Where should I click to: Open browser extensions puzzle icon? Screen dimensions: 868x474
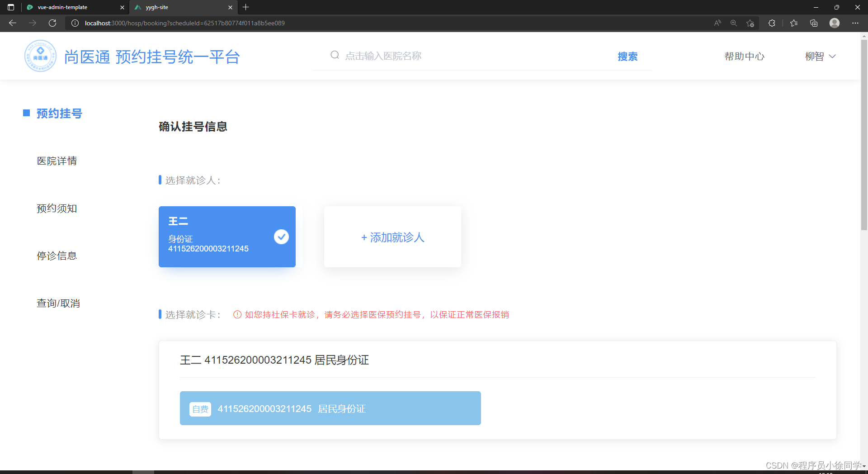[772, 23]
